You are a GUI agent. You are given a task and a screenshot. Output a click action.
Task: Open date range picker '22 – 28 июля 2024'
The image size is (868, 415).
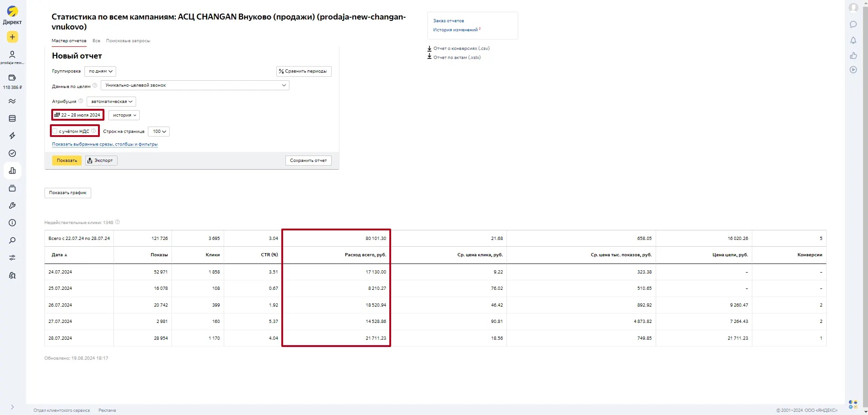78,115
